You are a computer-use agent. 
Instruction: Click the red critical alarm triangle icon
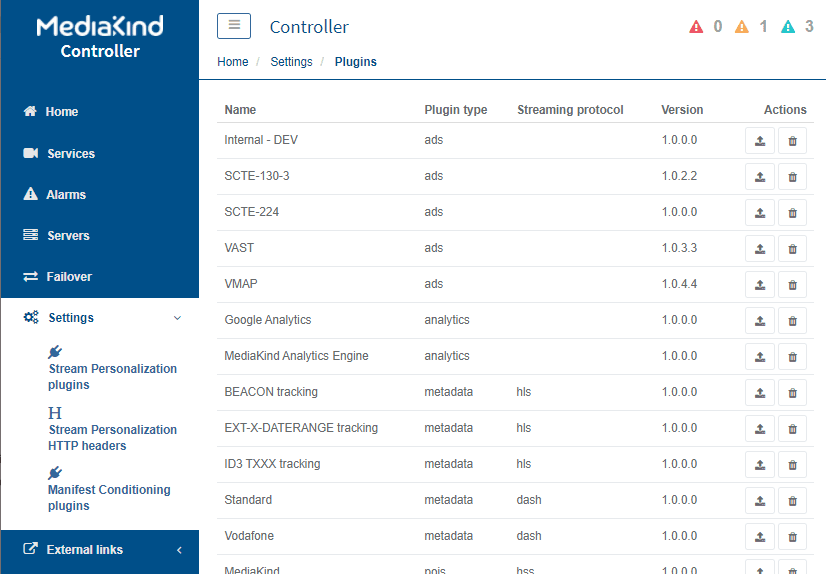point(696,26)
